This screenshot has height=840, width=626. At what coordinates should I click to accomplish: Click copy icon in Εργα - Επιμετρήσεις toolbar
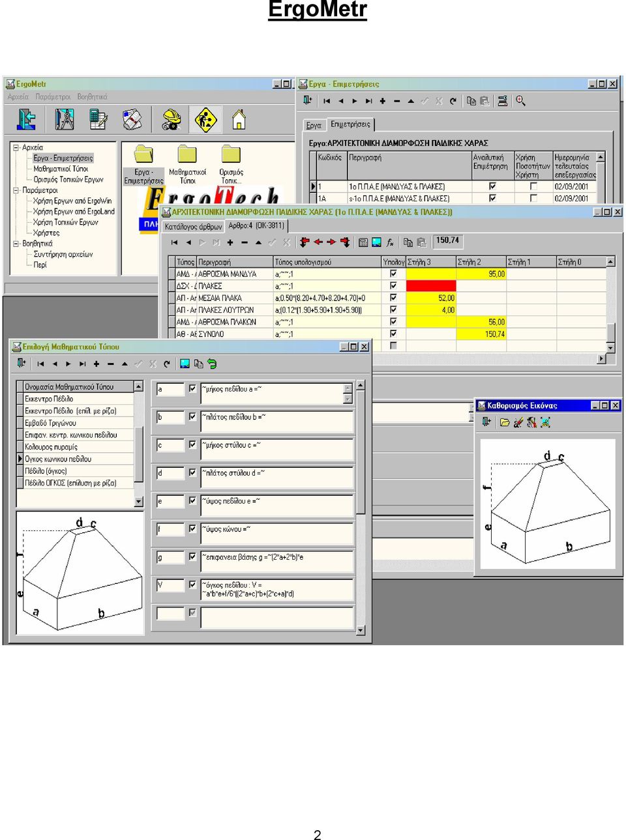point(471,101)
